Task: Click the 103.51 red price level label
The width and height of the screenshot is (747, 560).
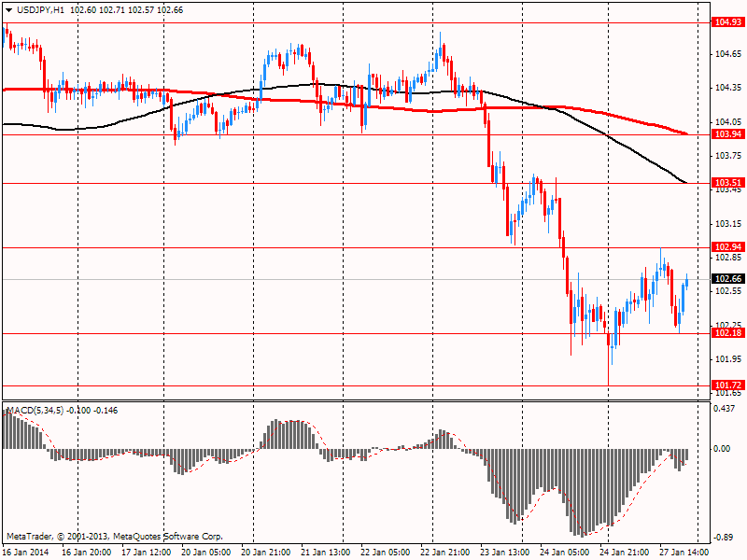Action: click(728, 182)
